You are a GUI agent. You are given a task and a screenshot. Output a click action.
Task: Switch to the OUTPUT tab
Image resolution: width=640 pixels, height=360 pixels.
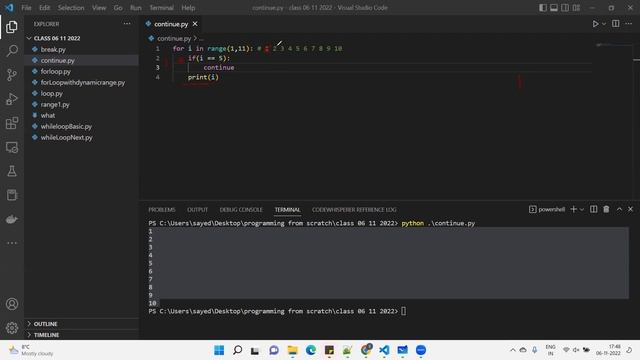click(x=198, y=209)
